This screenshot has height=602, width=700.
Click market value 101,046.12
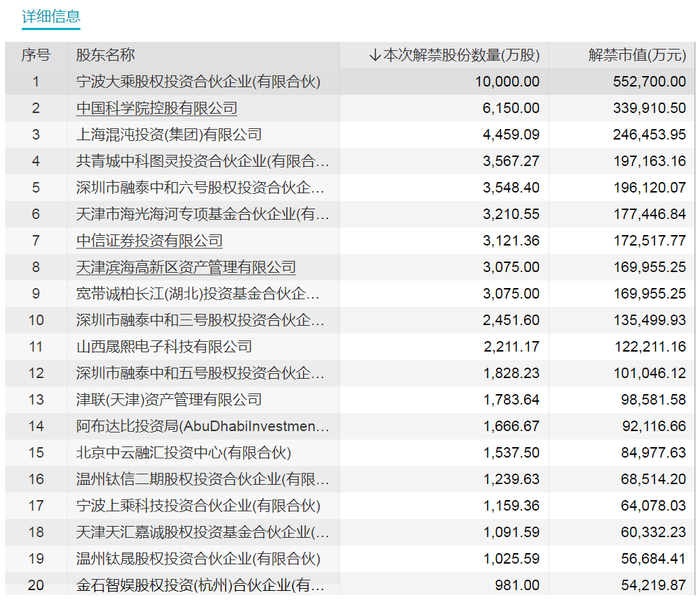[650, 373]
